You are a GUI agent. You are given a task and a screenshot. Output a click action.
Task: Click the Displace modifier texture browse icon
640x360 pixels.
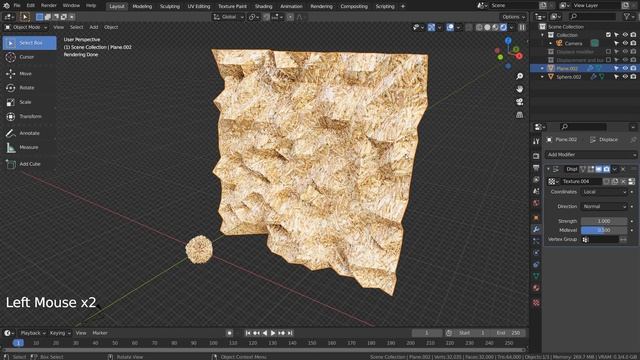click(x=553, y=181)
